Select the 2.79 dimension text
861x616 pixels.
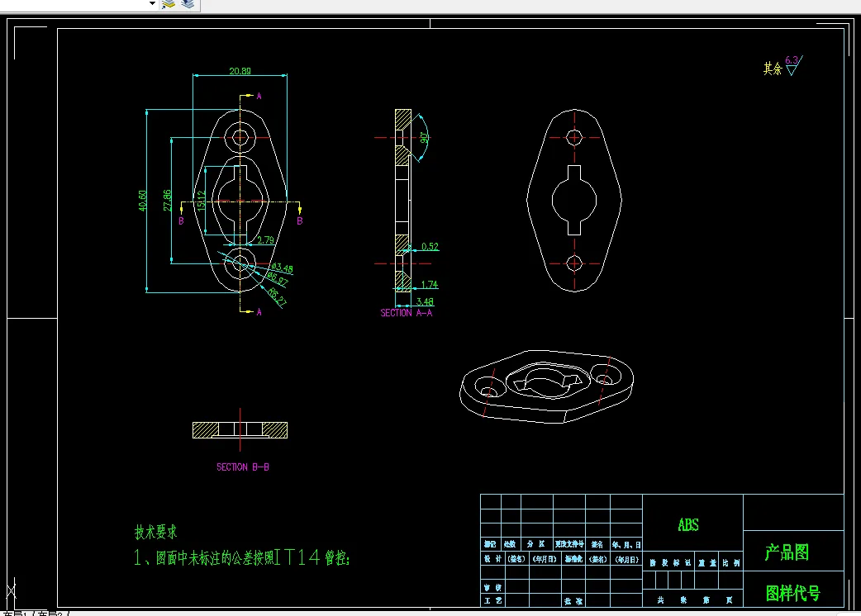point(266,239)
